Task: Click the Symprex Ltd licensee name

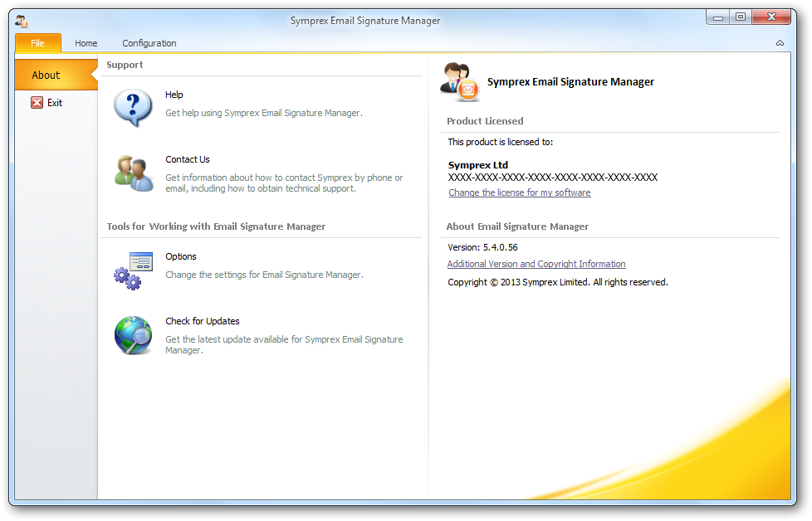Action: pos(478,165)
